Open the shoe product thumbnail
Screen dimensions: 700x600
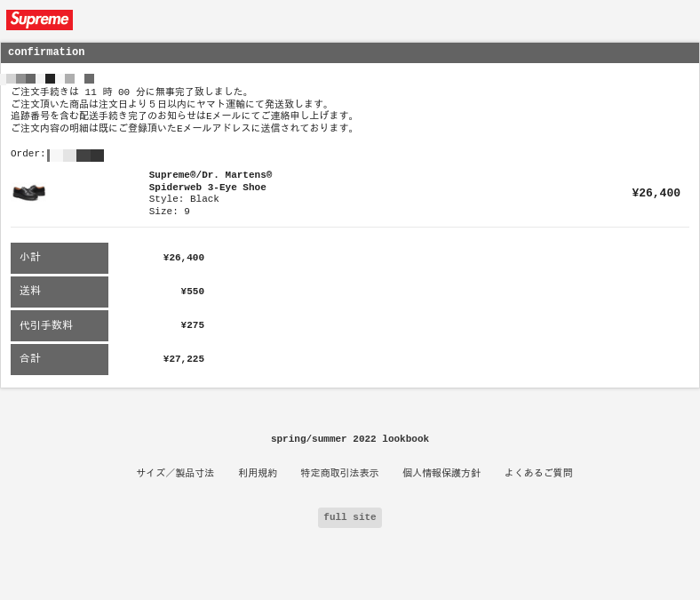coord(29,193)
